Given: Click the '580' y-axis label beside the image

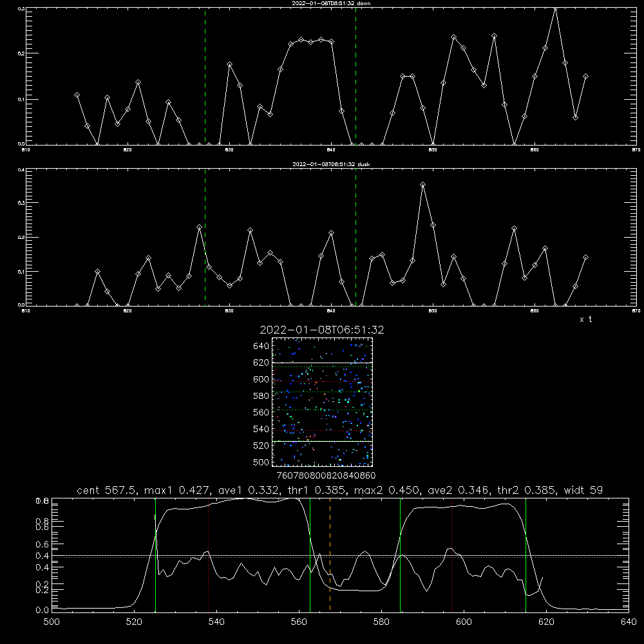Looking at the screenshot, I should [261, 396].
